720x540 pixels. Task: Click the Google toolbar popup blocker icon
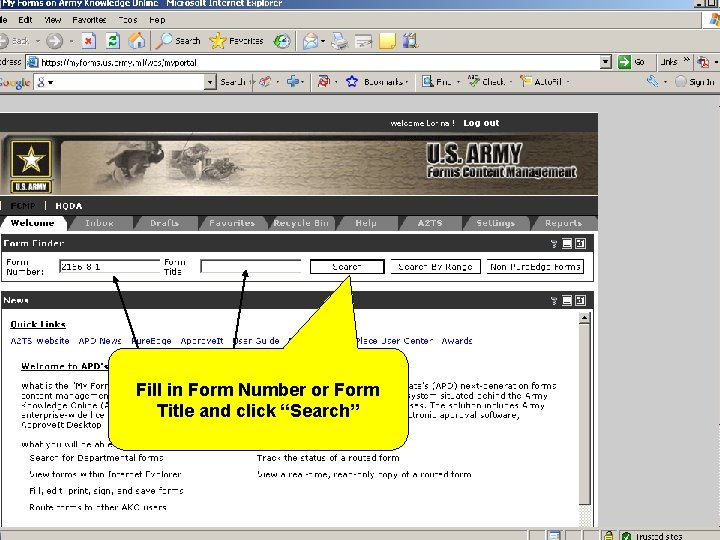click(x=324, y=82)
